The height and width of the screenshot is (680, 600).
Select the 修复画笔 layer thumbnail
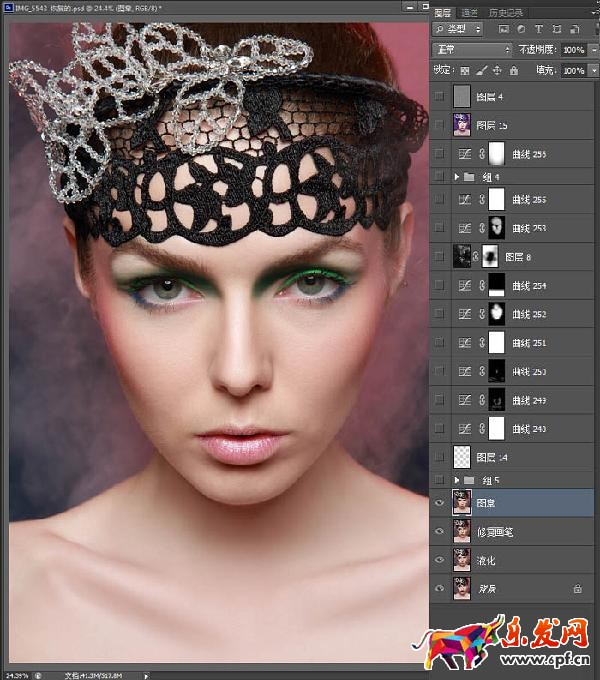[x=462, y=533]
